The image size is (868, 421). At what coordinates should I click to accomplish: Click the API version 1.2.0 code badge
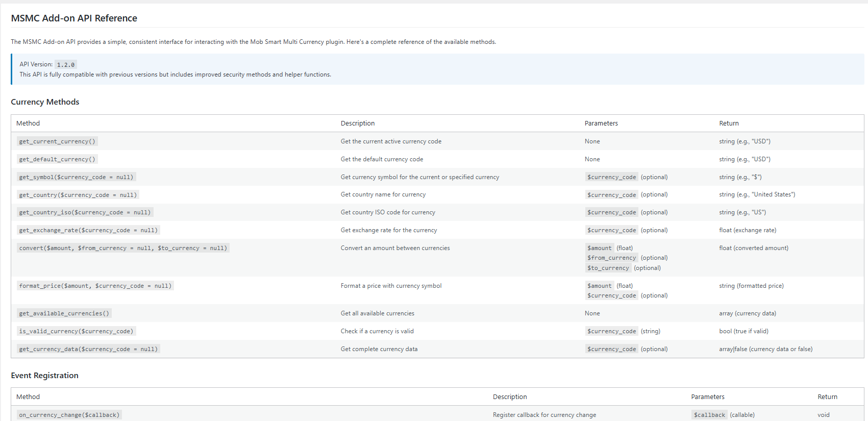click(x=66, y=65)
